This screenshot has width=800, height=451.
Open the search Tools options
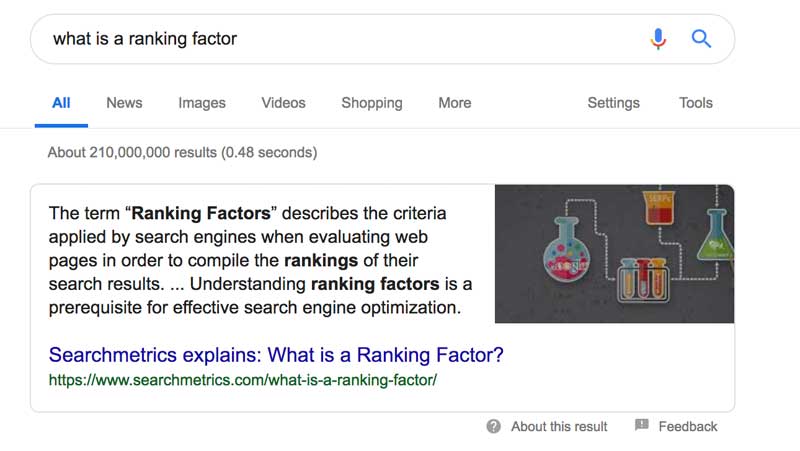tap(696, 103)
